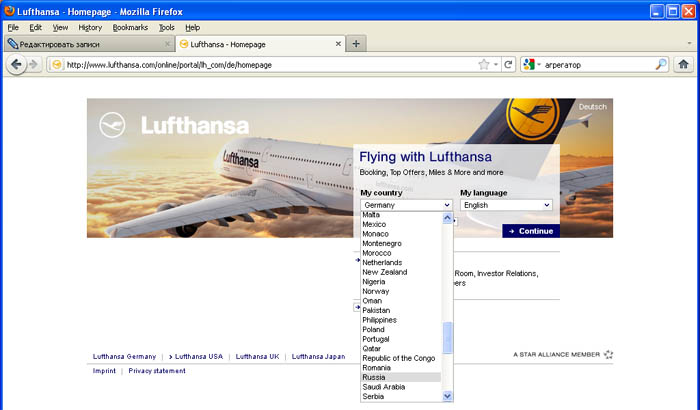Select Oman in country list

tap(401, 301)
